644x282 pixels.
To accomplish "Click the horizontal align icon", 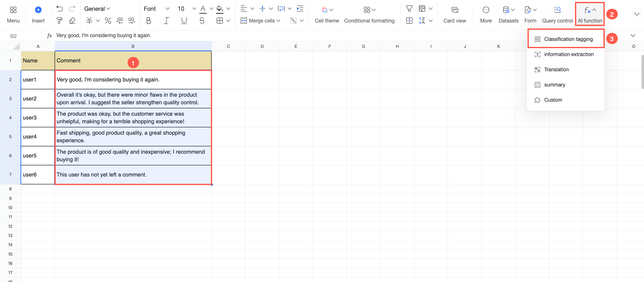I will 243,9.
